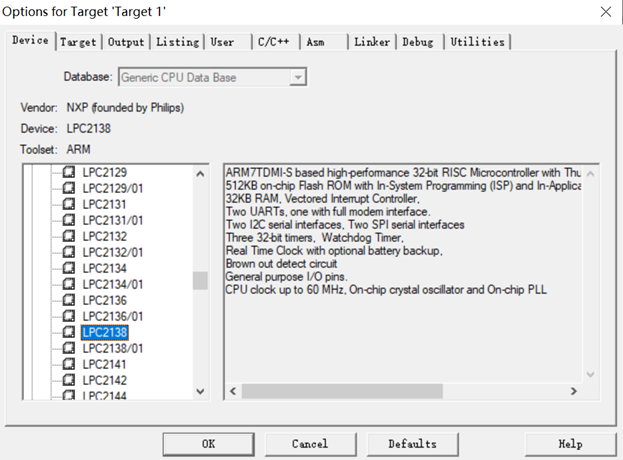Click the chip icon beside LPC2132/01

(69, 252)
